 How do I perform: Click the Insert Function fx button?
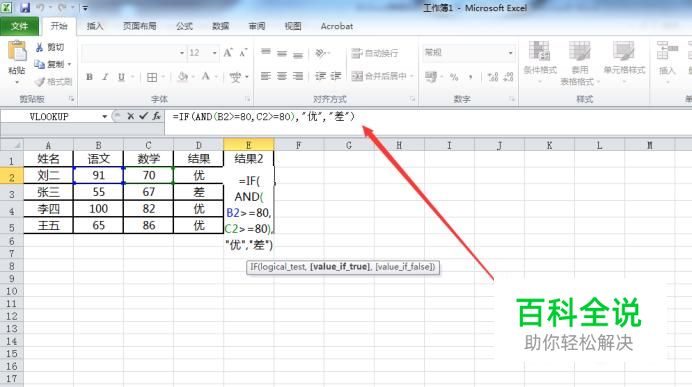click(x=157, y=116)
